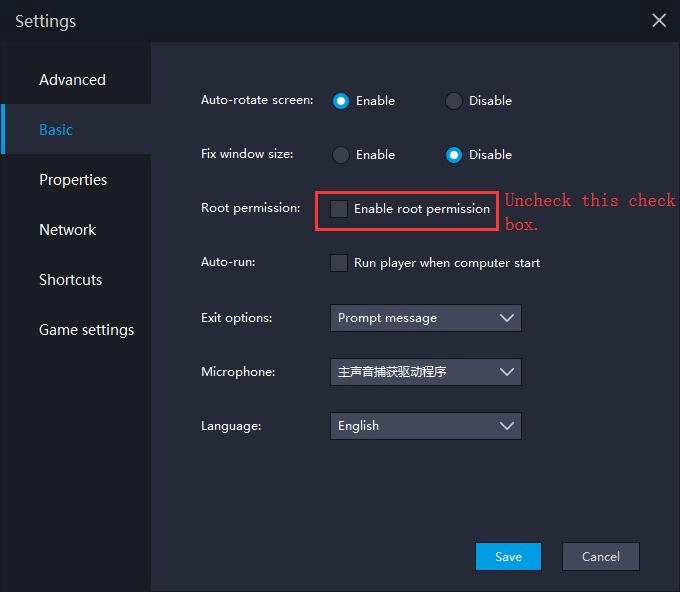Open the Game settings tab
680x592 pixels.
(86, 330)
